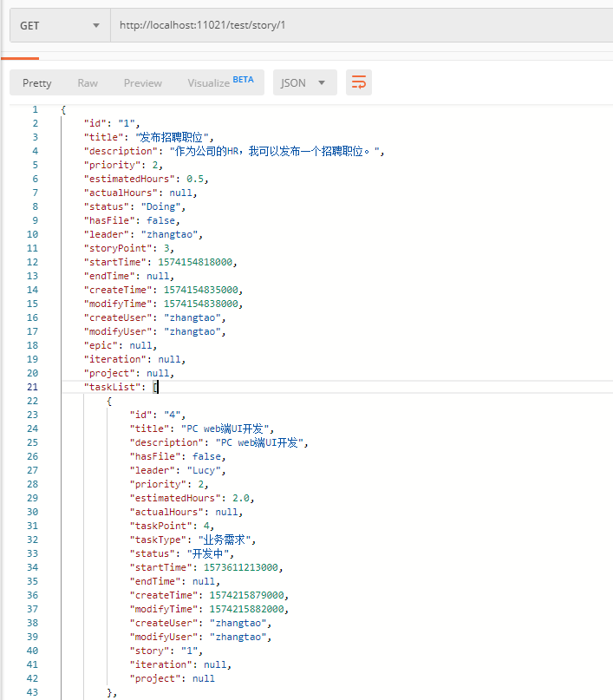Click line number 21 in gutter
Screen dimensions: 613x700
click(x=33, y=387)
